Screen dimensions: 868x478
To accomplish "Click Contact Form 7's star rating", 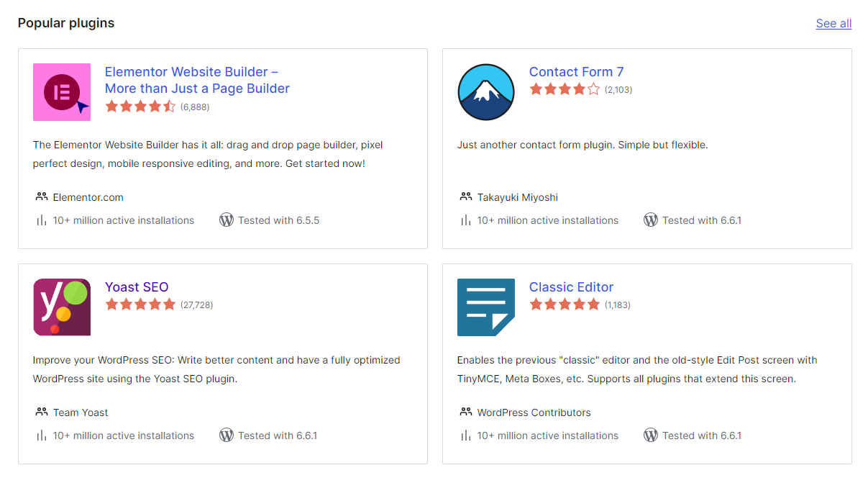I will click(565, 89).
